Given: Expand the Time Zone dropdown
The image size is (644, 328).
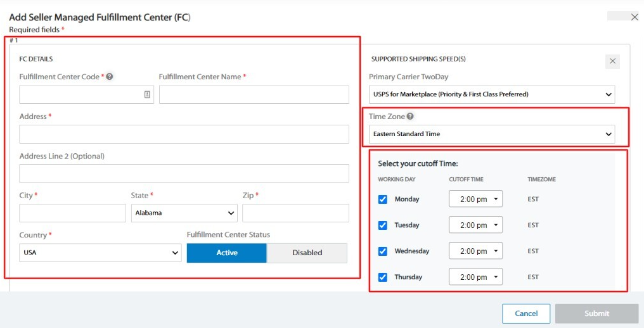Looking at the screenshot, I should tap(492, 134).
